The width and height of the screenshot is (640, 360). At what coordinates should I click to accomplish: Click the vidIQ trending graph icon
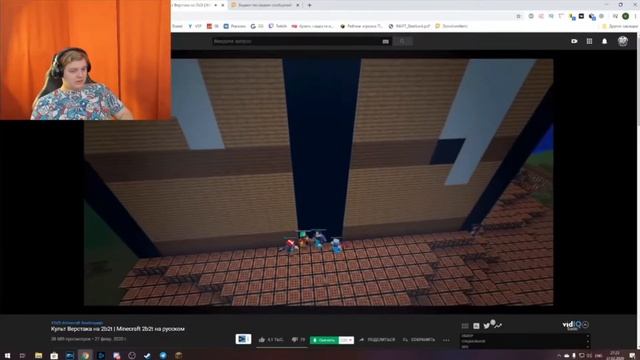click(498, 325)
